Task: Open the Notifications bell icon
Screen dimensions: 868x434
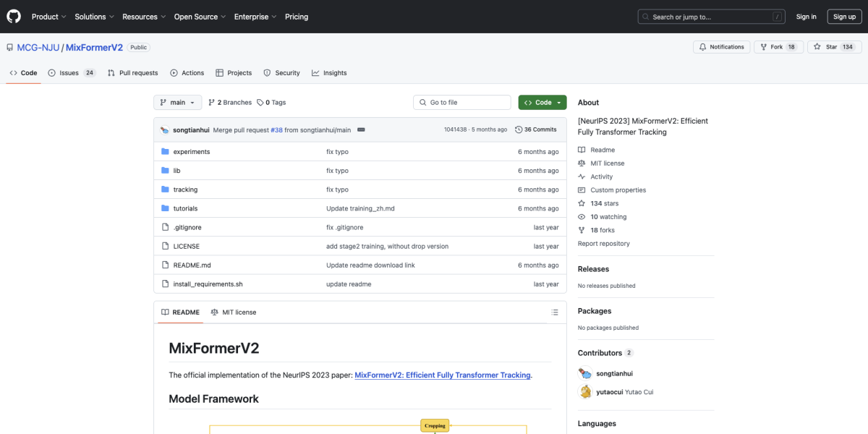Action: (x=701, y=46)
